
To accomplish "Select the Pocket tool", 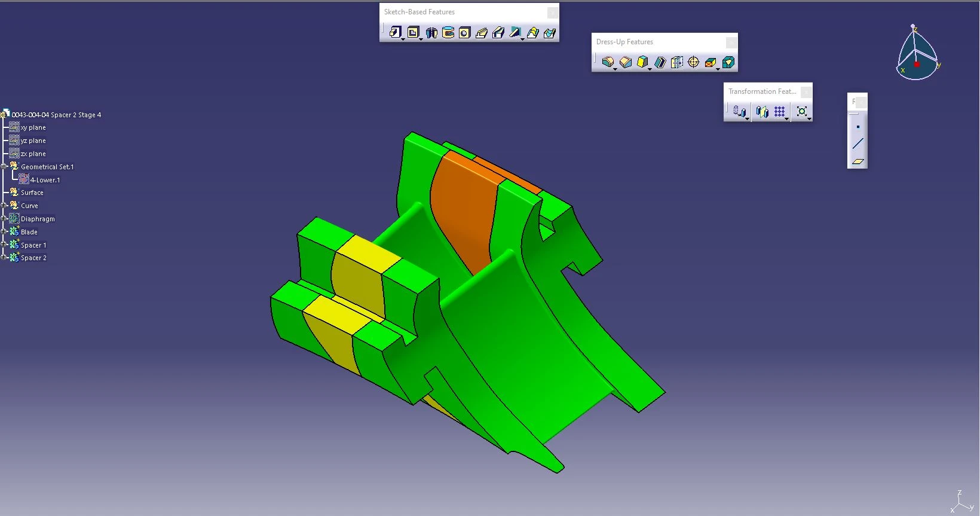I will coord(412,32).
